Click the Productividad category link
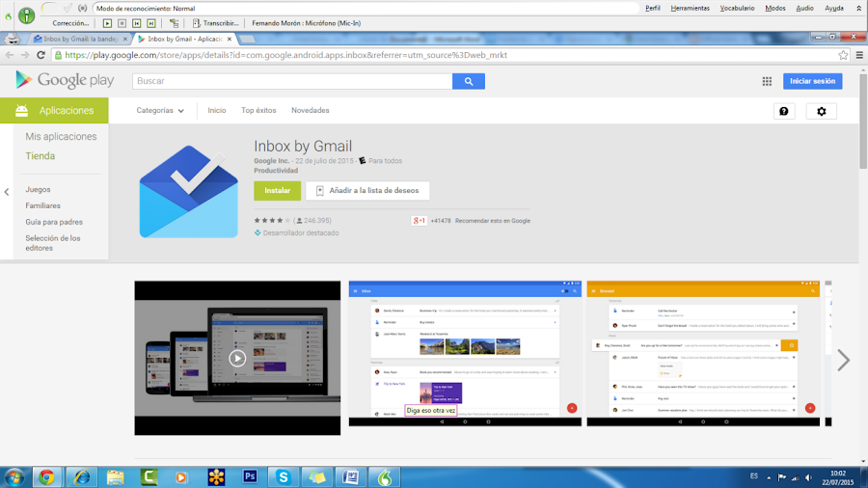The height and width of the screenshot is (488, 868). tap(276, 171)
